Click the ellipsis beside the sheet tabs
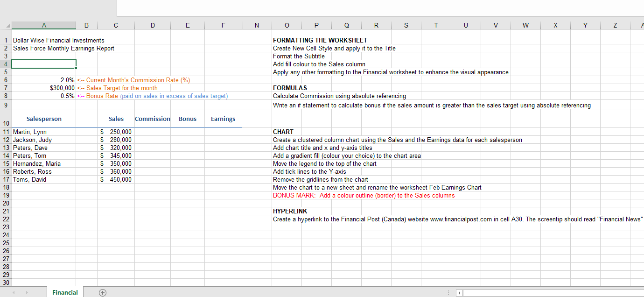Screen dimensions: 644x297 (448, 292)
